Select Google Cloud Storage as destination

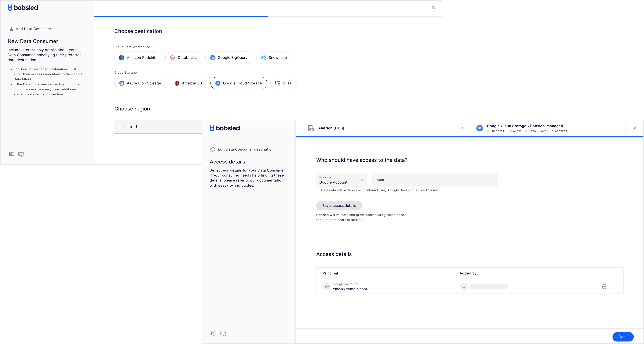point(239,83)
